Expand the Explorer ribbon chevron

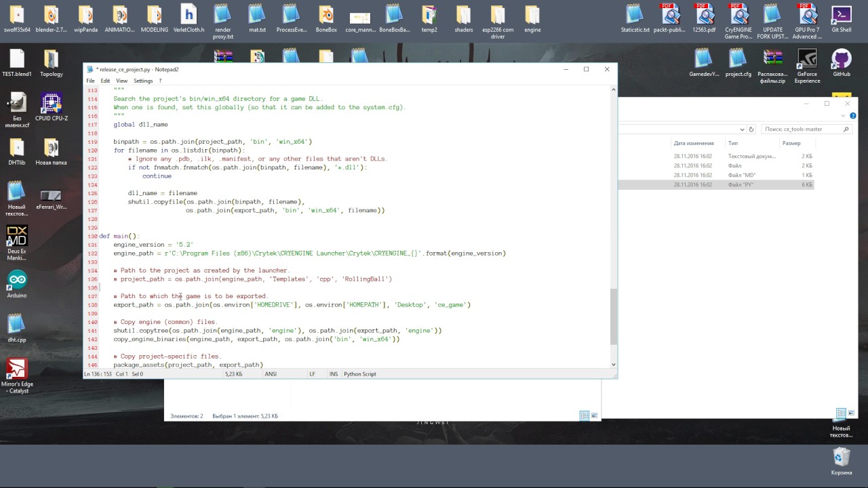click(x=842, y=117)
